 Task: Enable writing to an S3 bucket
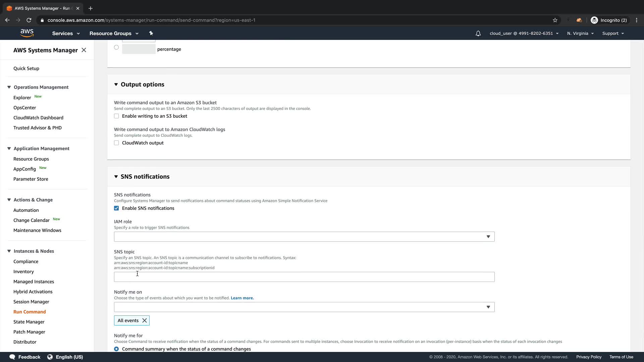tap(116, 116)
